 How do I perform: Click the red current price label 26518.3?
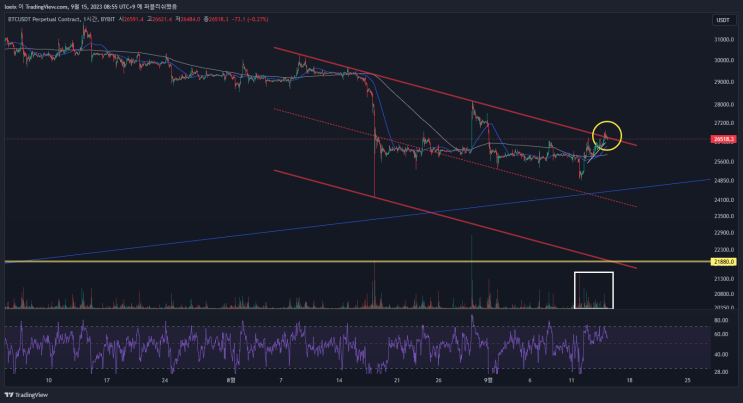click(x=724, y=139)
